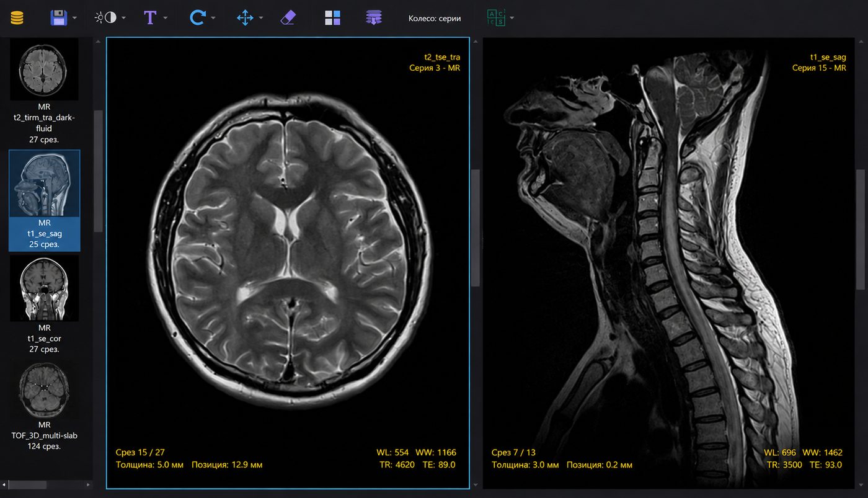Viewport: 868px width, 498px height.
Task: Select the t2_tirm_tra_dark-fluid series thumbnail
Action: click(45, 91)
